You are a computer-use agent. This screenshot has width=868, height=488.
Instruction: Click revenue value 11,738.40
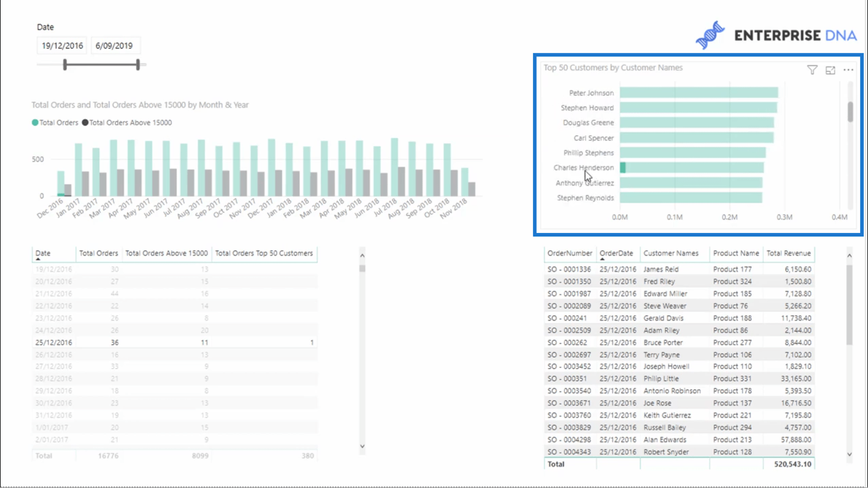(796, 318)
